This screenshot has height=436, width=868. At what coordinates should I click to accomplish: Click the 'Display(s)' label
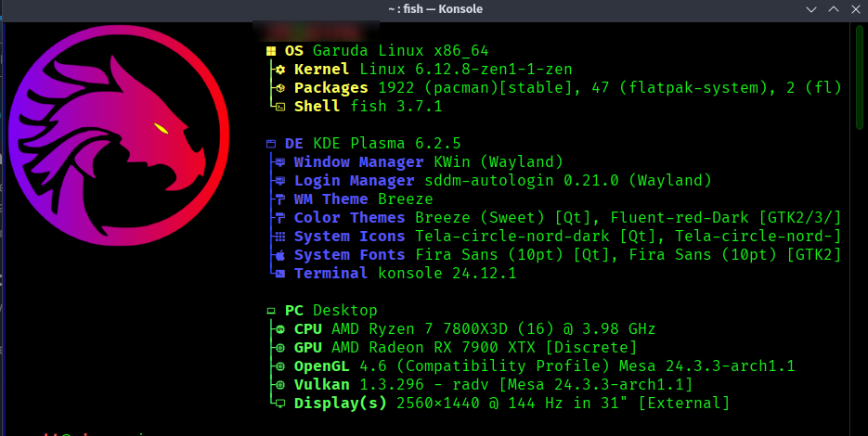click(x=341, y=403)
